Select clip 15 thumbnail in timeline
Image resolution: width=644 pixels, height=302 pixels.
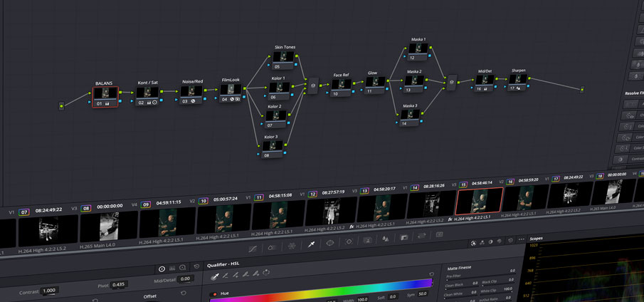click(x=478, y=201)
